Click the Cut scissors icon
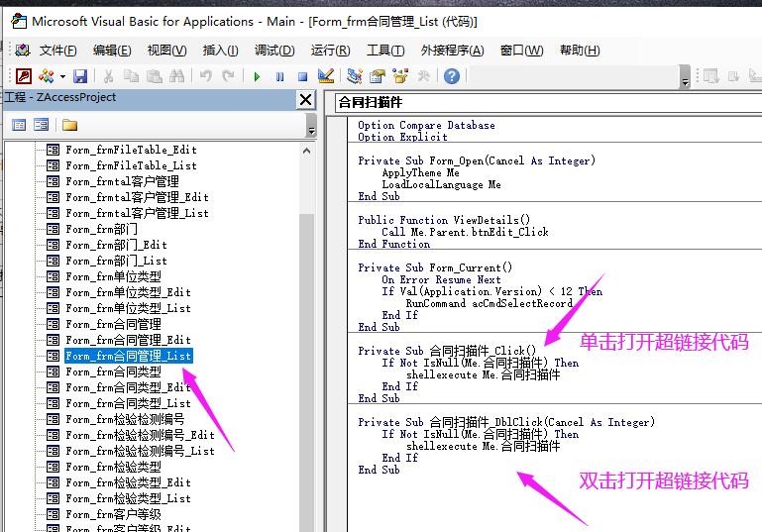 coord(108,76)
